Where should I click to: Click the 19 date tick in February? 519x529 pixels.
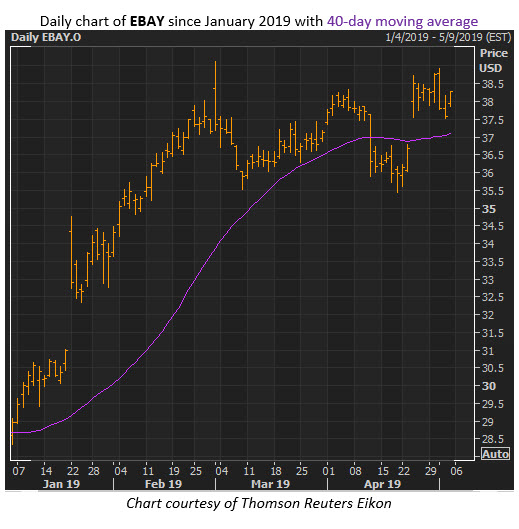[x=173, y=471]
